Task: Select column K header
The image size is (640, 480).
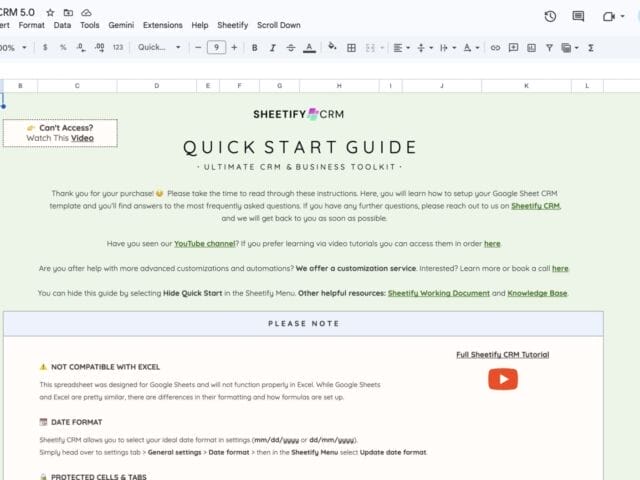Action: [527, 86]
